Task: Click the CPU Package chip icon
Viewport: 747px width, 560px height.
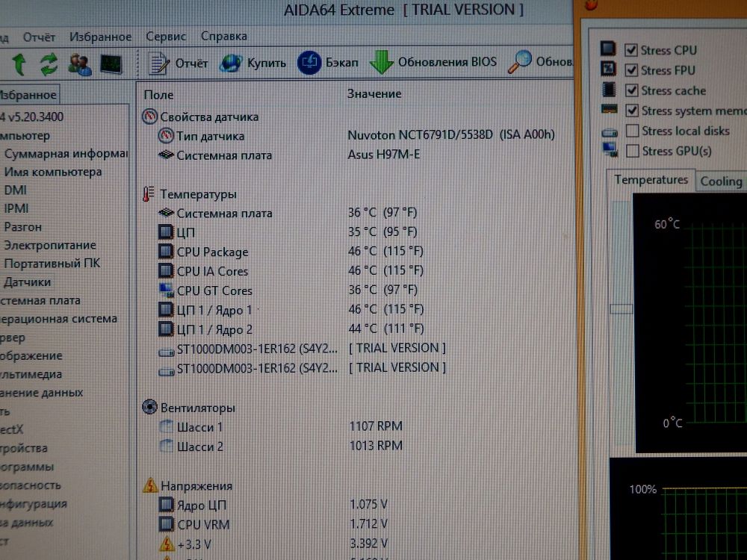Action: [x=166, y=252]
